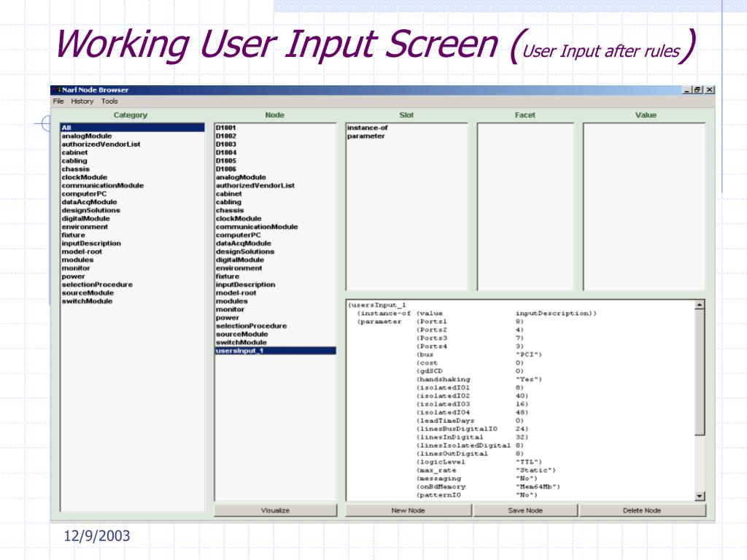Screen dimensions: 747x560
Task: Select 'modules' in the Category list
Action: (x=77, y=260)
